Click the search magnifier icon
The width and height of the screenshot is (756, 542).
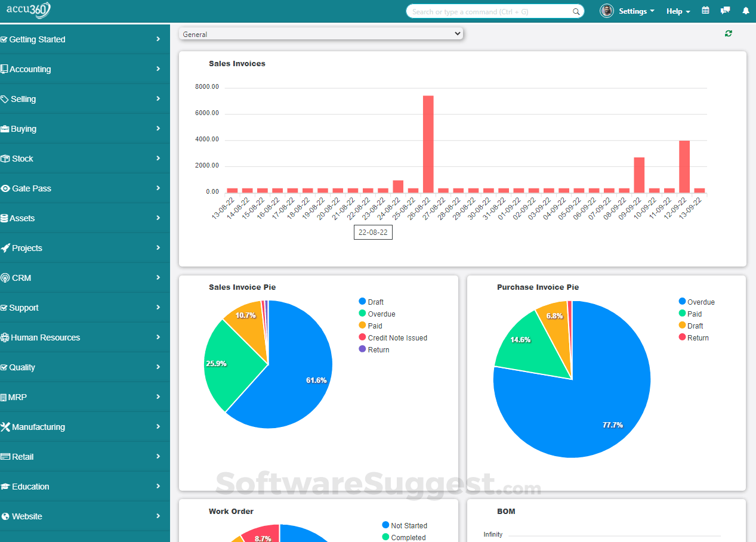[x=575, y=11]
